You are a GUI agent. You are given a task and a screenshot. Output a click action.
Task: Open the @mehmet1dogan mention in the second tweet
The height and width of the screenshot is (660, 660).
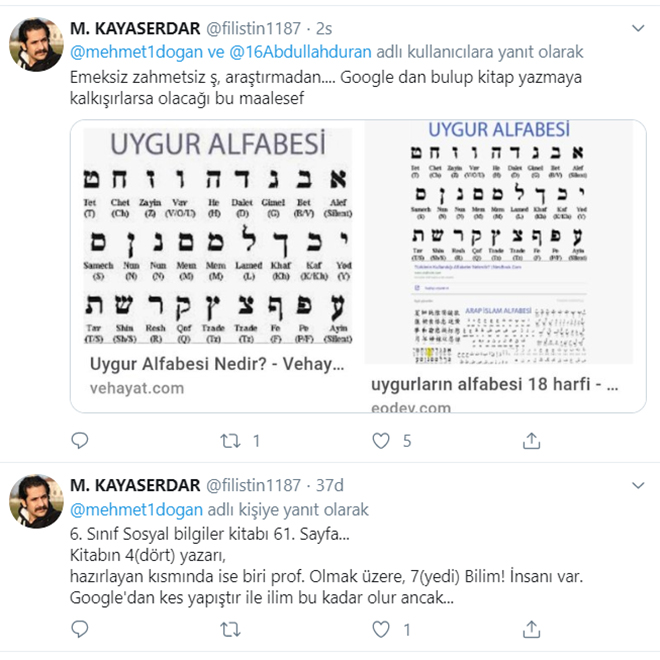coord(136,510)
